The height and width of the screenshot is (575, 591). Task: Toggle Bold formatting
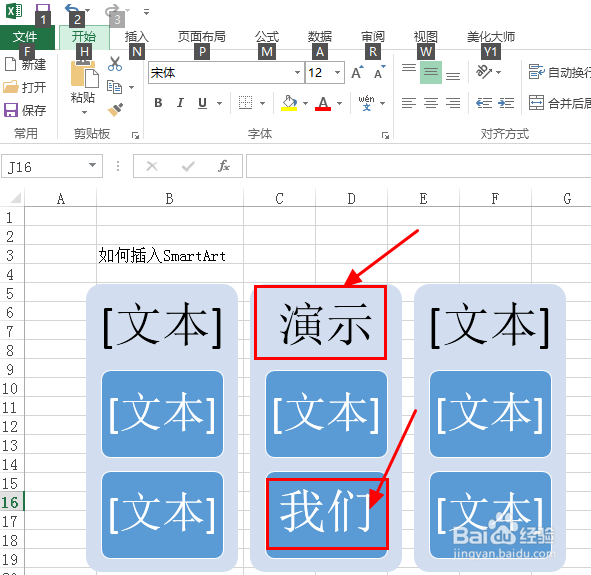pyautogui.click(x=158, y=102)
